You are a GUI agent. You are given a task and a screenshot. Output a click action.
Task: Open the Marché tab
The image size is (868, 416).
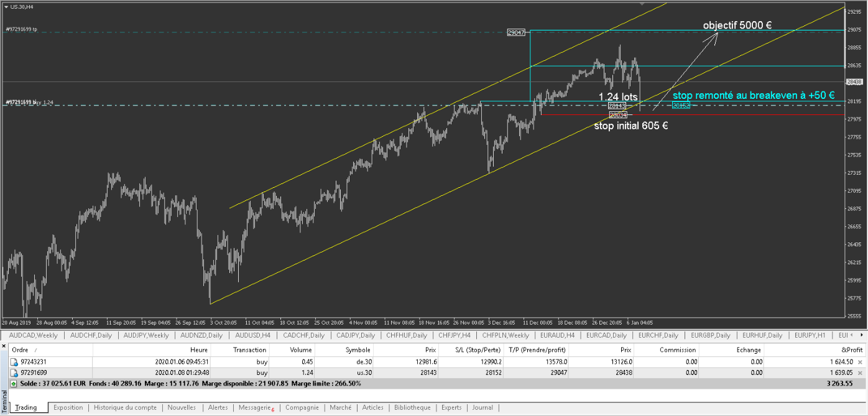pyautogui.click(x=340, y=407)
